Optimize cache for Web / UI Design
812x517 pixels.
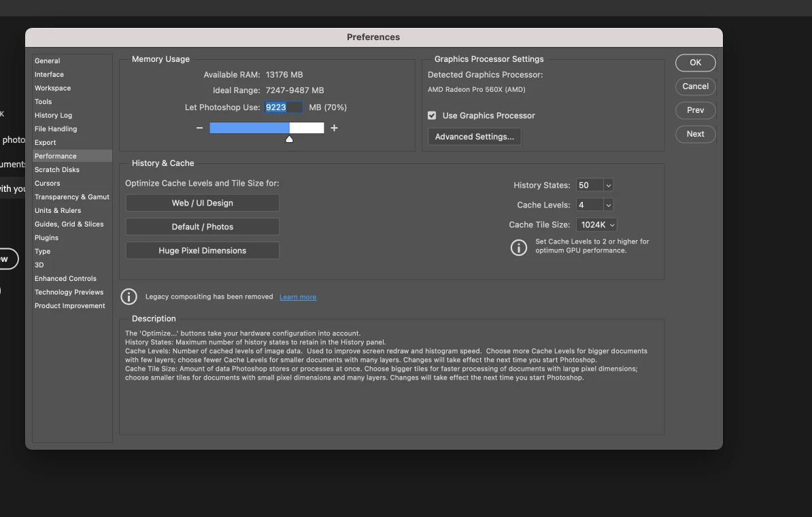coord(203,203)
